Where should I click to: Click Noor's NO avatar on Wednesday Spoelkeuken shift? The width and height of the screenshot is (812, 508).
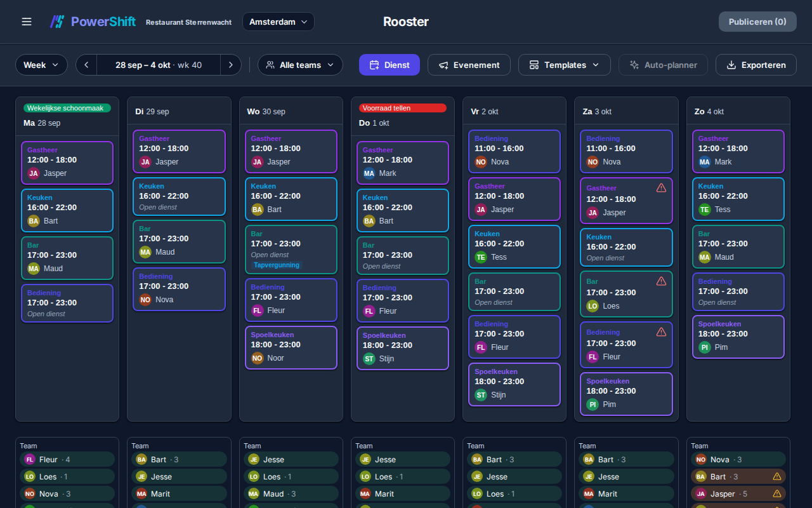(257, 358)
